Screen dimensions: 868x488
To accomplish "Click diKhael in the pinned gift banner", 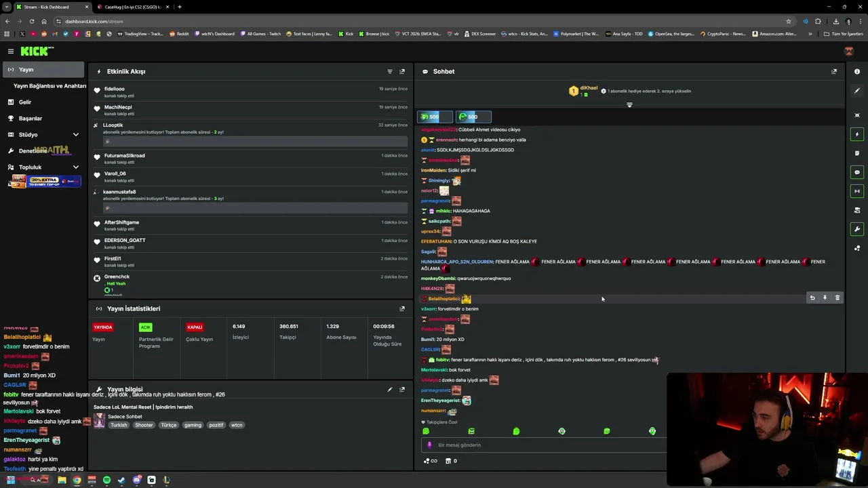I will 589,88.
